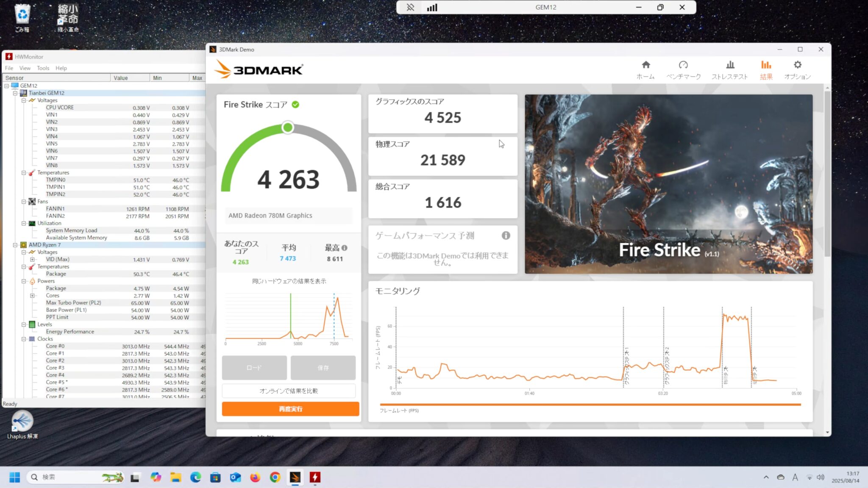Click the physics score value 21 589
868x488 pixels.
(442, 160)
